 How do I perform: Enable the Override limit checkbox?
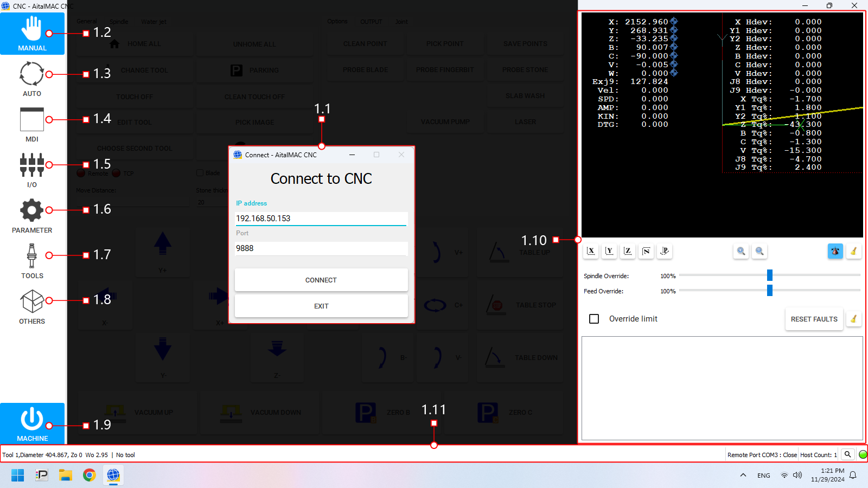coord(594,319)
